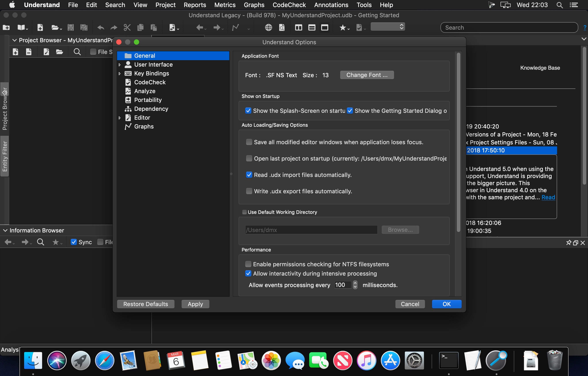The image size is (588, 376).
Task: Open the Project menu
Action: tap(165, 5)
